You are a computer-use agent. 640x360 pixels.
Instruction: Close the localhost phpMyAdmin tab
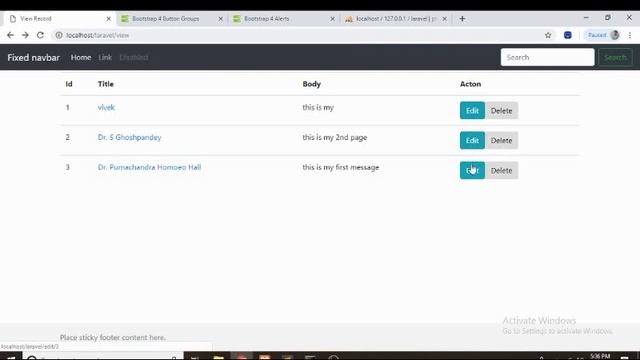coord(444,19)
